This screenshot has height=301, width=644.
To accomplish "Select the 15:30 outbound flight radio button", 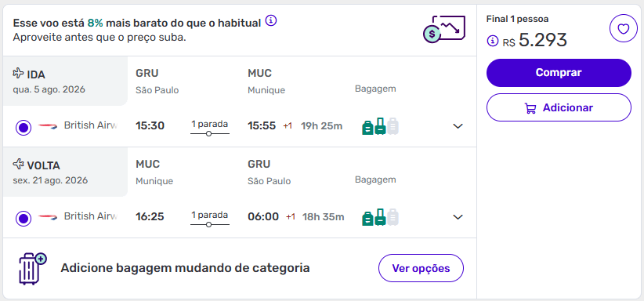I will [x=24, y=128].
